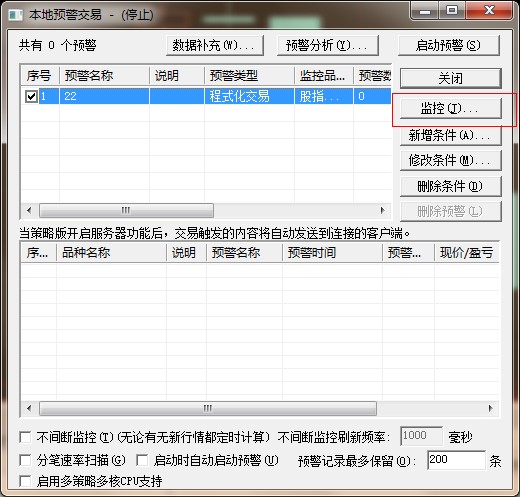
Task: Add a condition via 新增条件(A)
Action: tap(451, 136)
